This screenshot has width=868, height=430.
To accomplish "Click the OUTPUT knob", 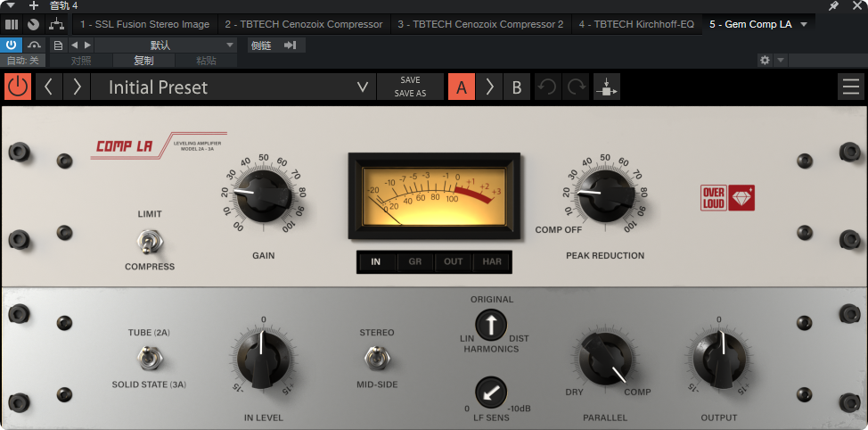I will (x=719, y=358).
